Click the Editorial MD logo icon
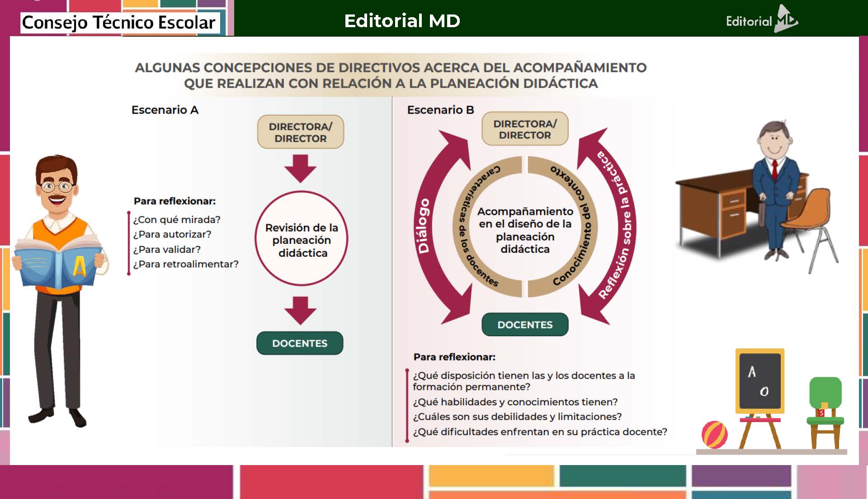 [x=786, y=19]
